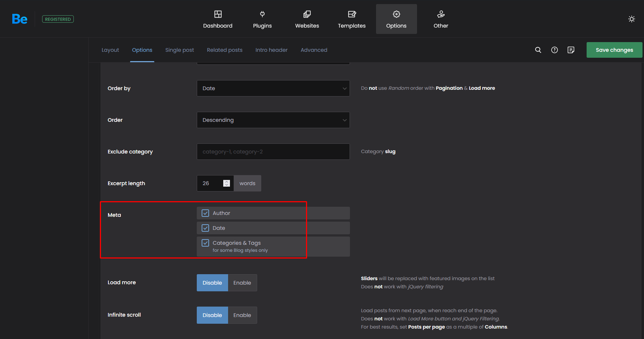
Task: Select Enable for Load more
Action: pos(242,283)
